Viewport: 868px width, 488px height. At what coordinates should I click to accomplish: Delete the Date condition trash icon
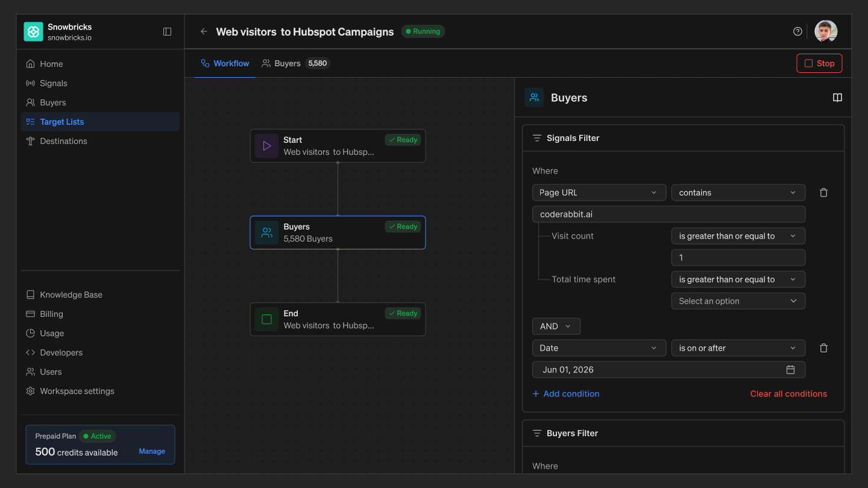click(823, 348)
